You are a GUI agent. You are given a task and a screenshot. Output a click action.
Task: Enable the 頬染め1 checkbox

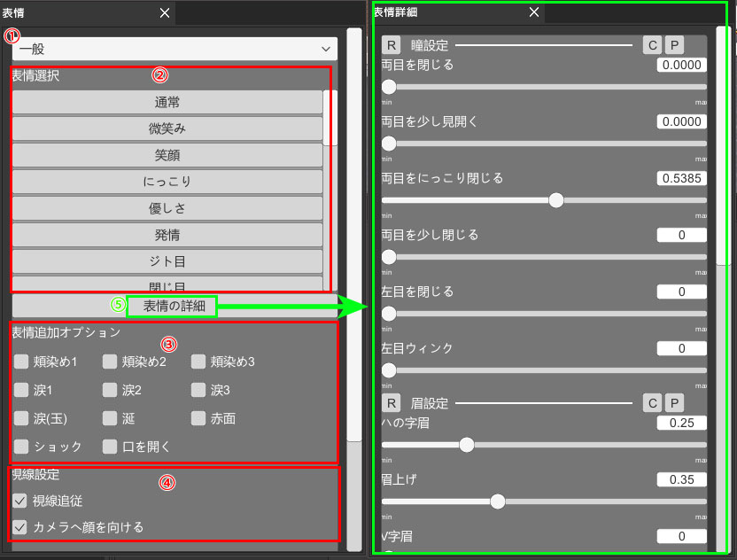pyautogui.click(x=20, y=362)
